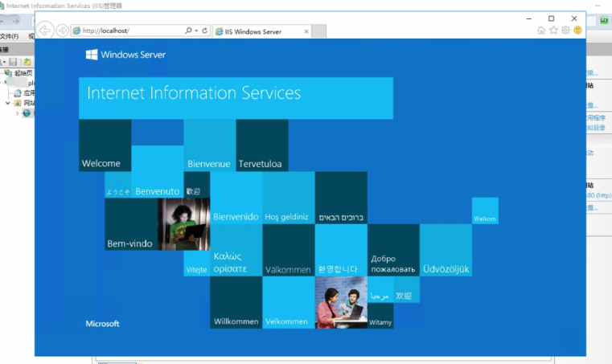Click the 欢迎 simplified Chinese tile
The image size is (612, 364).
pyautogui.click(x=407, y=289)
